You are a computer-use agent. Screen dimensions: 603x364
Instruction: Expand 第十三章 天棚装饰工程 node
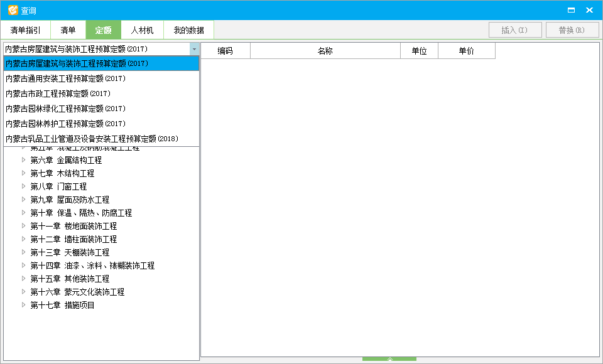coord(23,252)
